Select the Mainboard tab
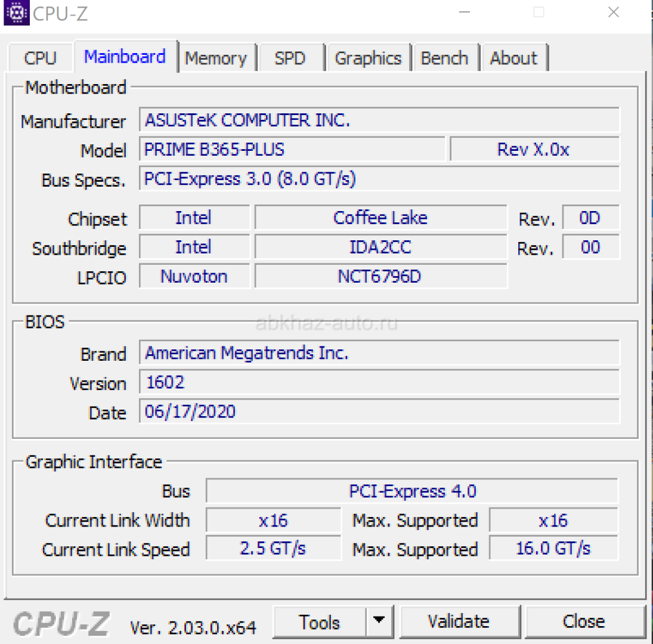This screenshot has width=653, height=644. [x=125, y=57]
